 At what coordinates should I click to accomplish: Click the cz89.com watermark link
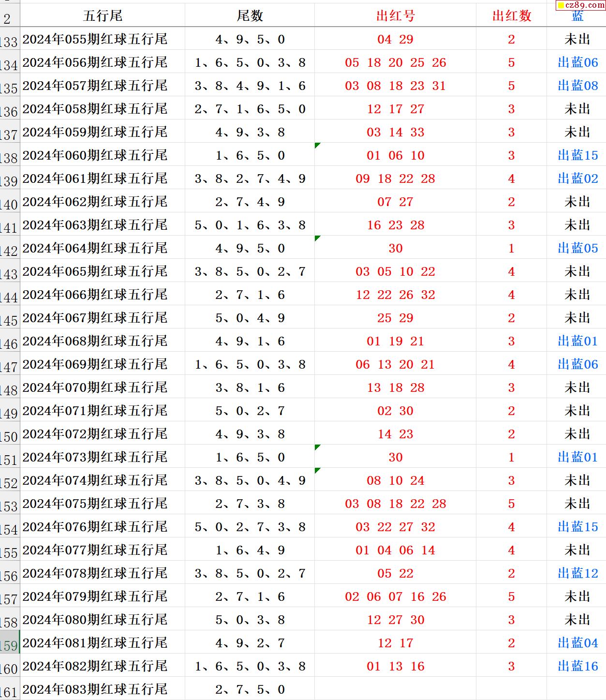[581, 5]
